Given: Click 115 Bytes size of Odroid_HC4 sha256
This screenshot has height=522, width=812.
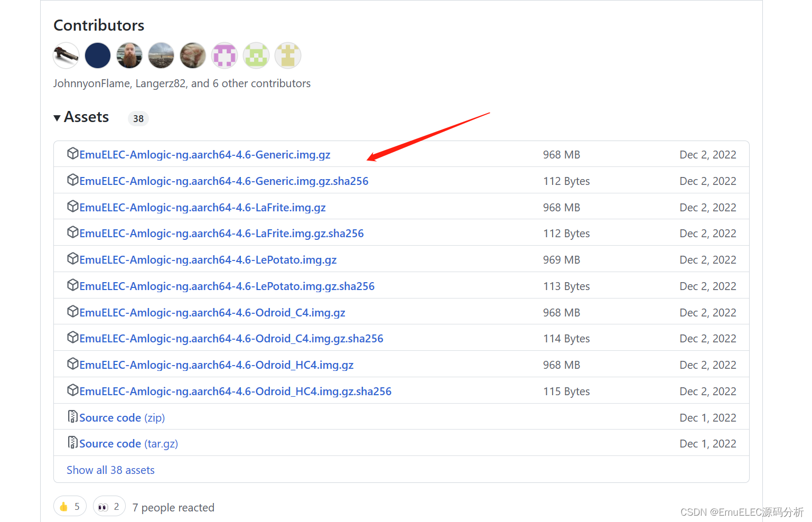Looking at the screenshot, I should tap(566, 392).
